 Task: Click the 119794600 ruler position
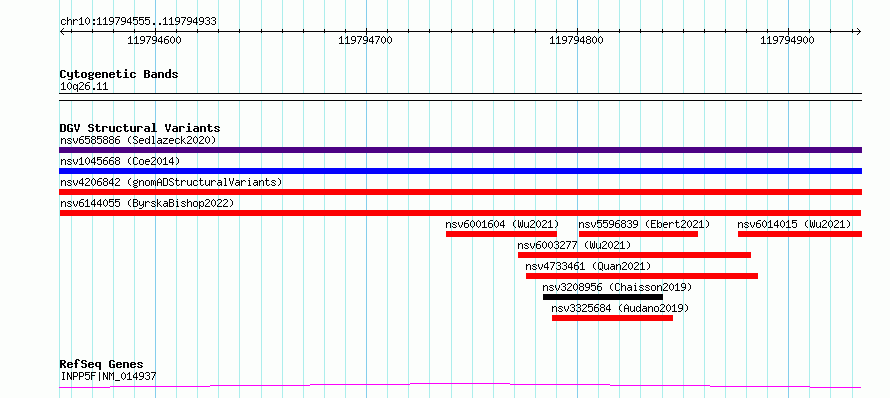[x=154, y=40]
